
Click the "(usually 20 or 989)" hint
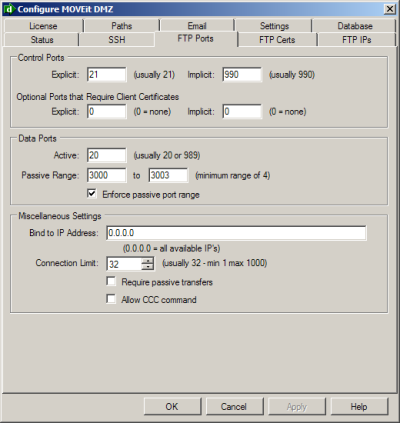coord(167,155)
